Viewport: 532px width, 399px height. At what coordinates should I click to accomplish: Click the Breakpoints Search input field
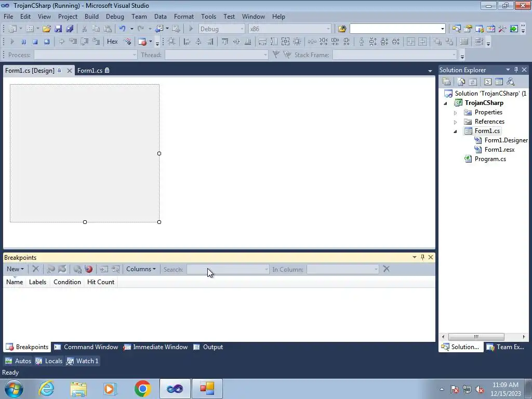coord(228,270)
